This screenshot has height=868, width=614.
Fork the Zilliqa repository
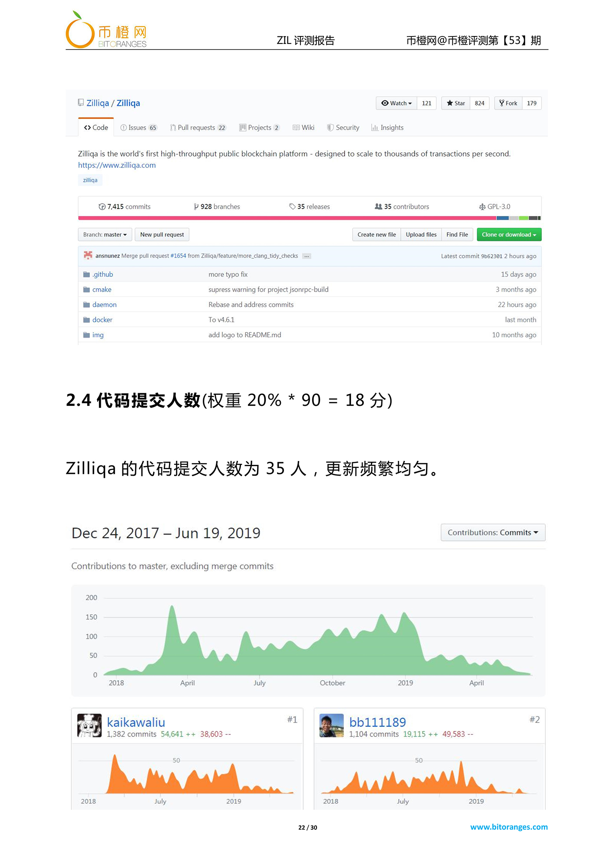coord(508,103)
